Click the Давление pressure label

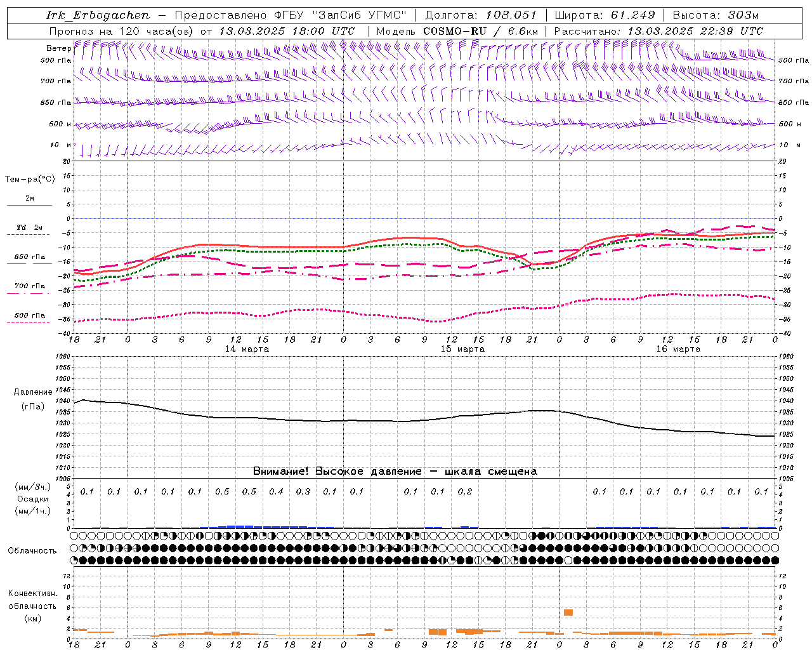[33, 392]
